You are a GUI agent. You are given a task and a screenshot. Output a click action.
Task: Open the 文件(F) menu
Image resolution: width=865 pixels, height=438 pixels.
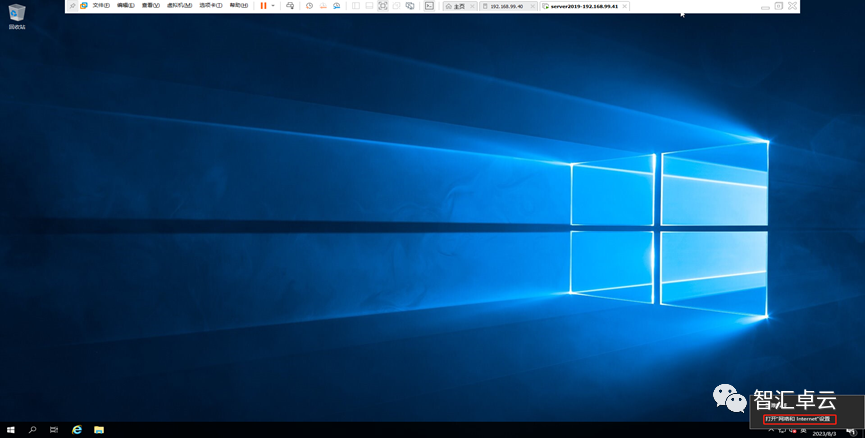[x=101, y=6]
